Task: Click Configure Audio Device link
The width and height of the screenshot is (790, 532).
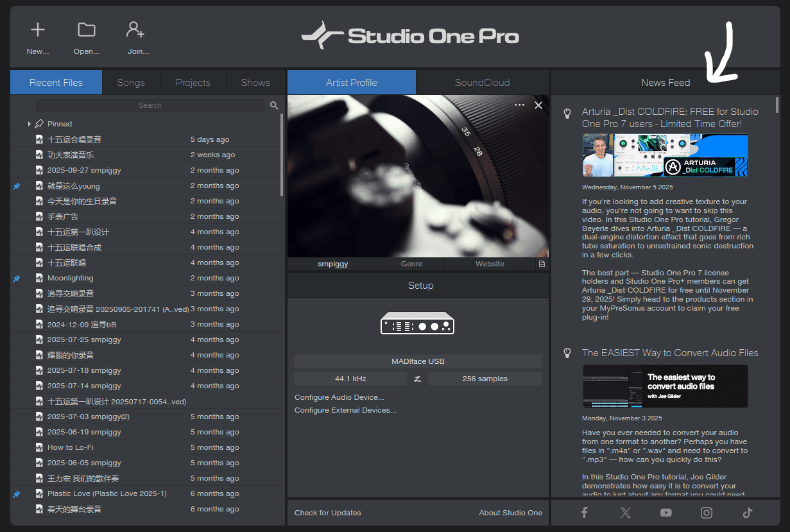Action: click(339, 397)
